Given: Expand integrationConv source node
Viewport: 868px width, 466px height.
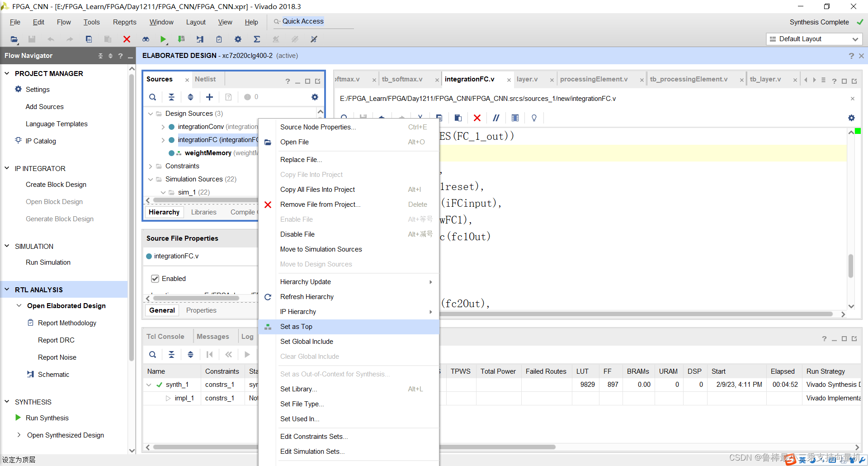Looking at the screenshot, I should click(x=163, y=127).
